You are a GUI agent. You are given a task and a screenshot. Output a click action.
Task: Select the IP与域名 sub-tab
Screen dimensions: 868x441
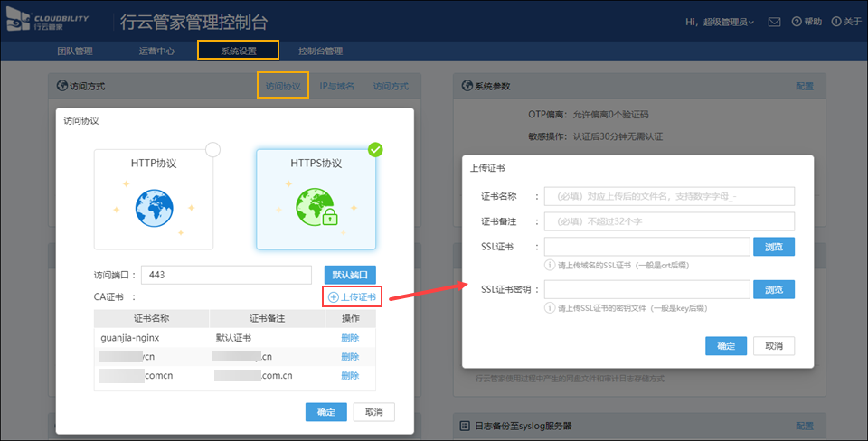[x=336, y=86]
